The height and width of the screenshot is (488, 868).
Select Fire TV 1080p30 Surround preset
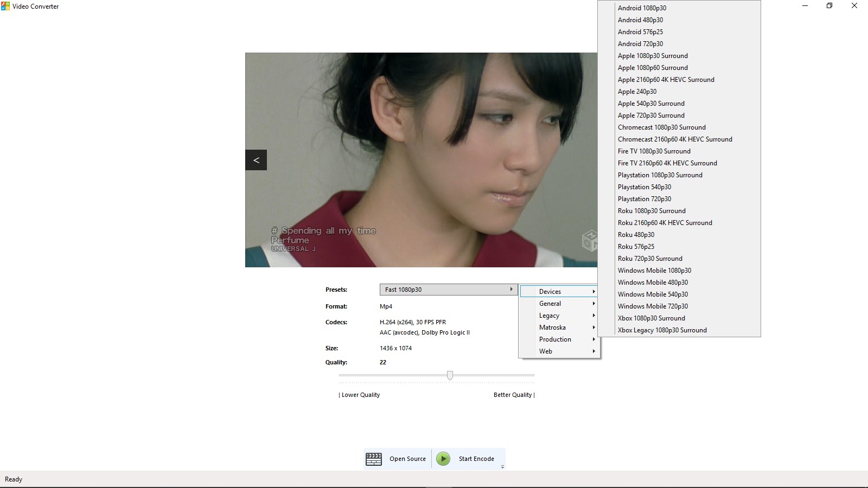tap(679, 151)
